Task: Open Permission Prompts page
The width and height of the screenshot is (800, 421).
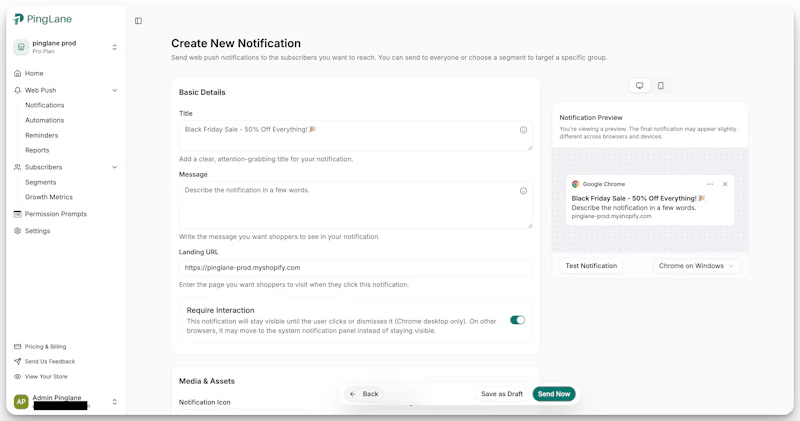Action: tap(56, 214)
